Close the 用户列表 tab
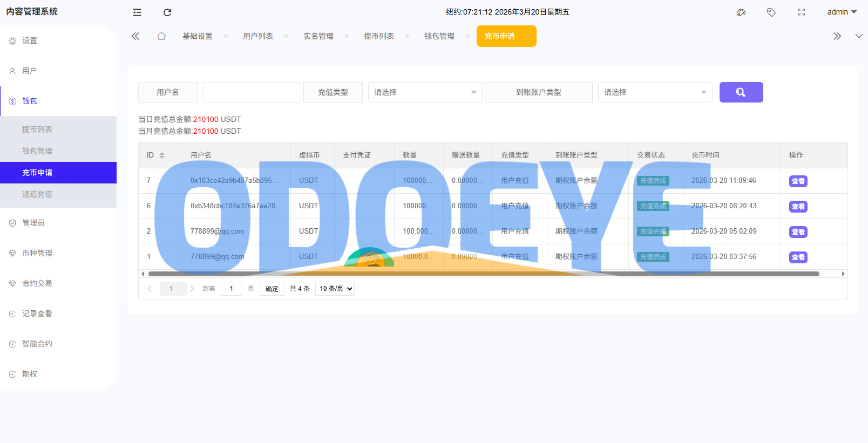Screen dimensions: 868x443 286,37
